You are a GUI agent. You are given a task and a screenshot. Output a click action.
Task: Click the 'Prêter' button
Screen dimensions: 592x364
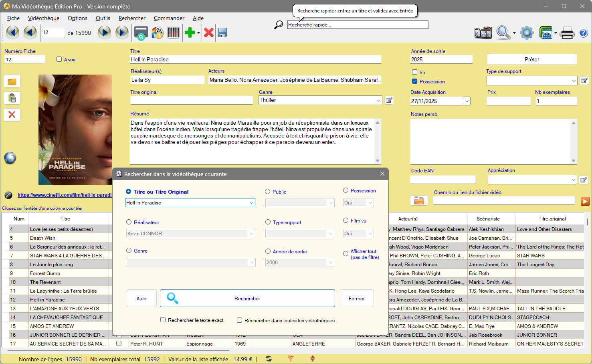(531, 59)
